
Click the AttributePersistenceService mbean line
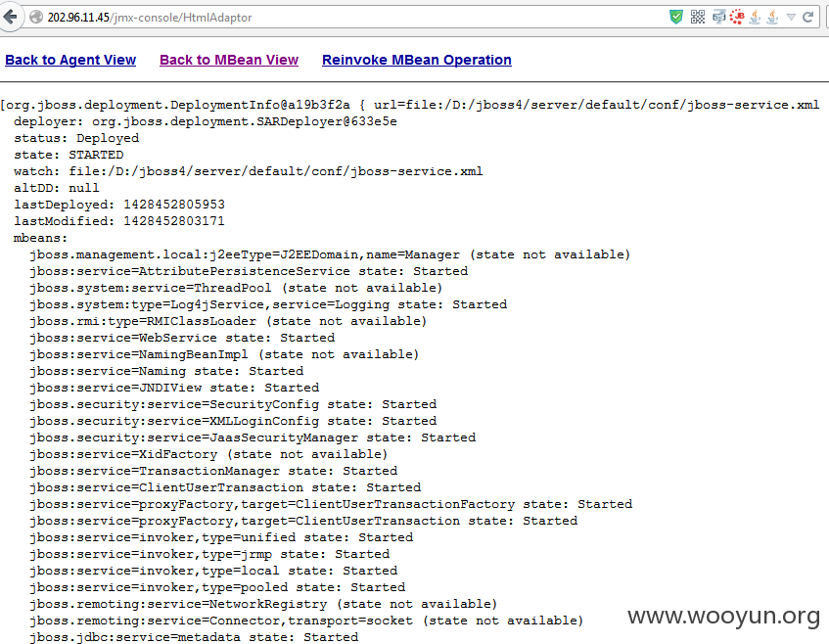(249, 271)
